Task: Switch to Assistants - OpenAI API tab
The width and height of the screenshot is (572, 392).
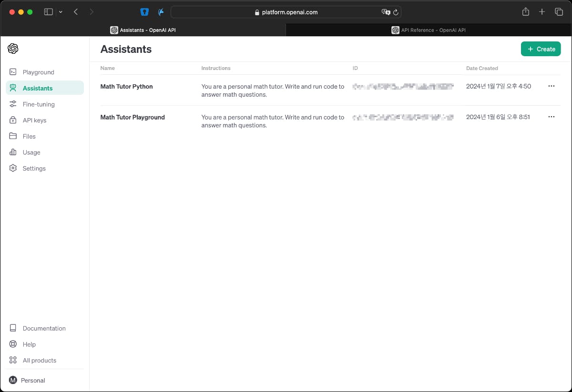Action: [x=143, y=30]
